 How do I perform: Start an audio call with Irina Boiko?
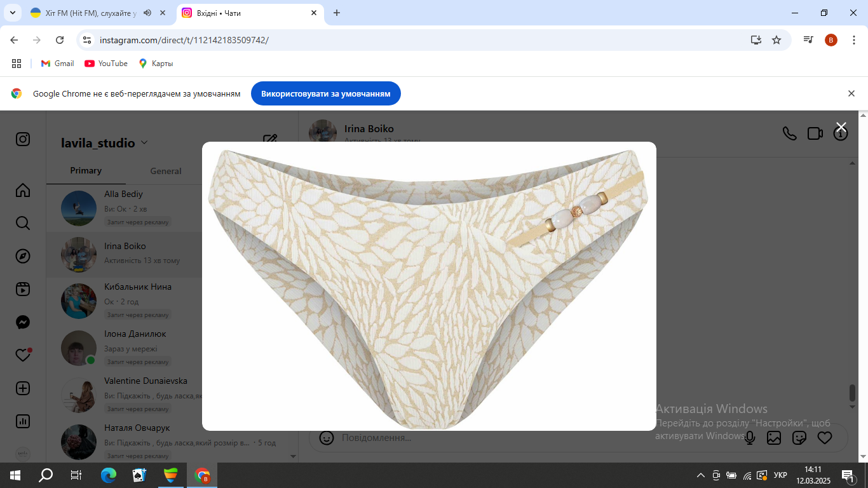pyautogui.click(x=789, y=133)
